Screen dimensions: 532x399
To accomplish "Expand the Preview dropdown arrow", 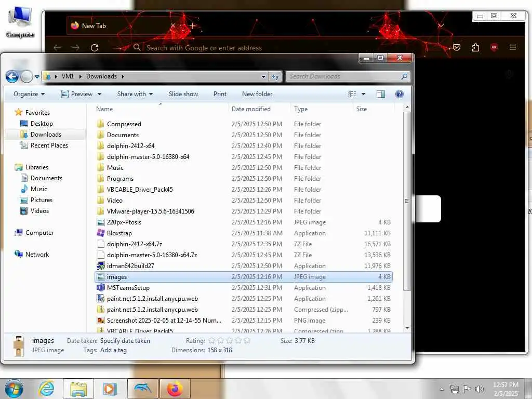I will tap(99, 94).
